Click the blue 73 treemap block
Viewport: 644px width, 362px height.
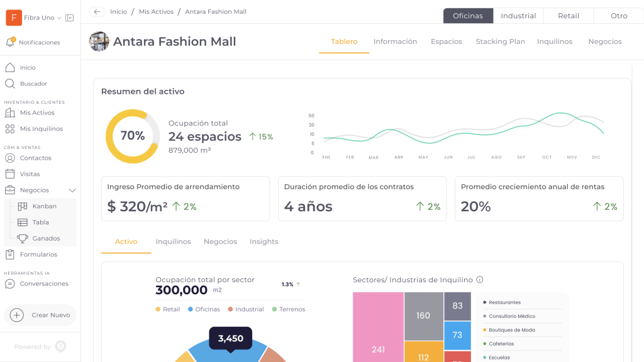point(458,336)
